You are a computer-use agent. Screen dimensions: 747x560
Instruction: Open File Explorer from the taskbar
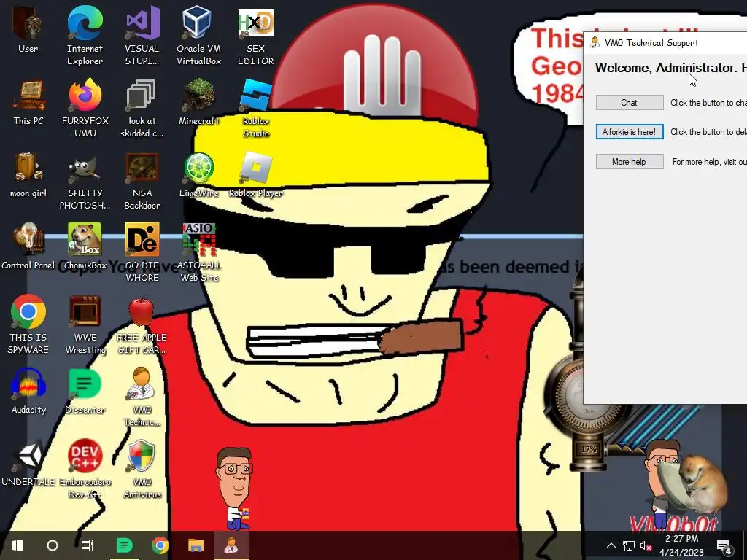(196, 545)
